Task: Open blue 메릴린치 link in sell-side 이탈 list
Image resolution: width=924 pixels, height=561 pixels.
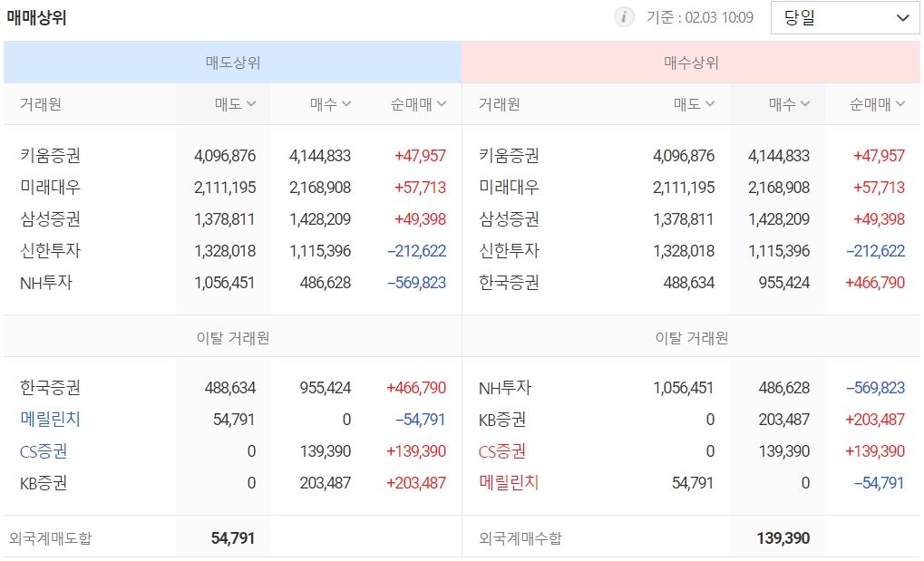Action: coord(50,420)
